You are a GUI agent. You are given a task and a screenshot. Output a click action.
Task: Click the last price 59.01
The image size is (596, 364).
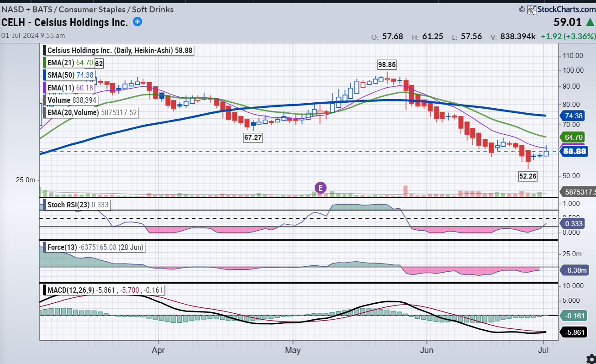click(x=569, y=22)
